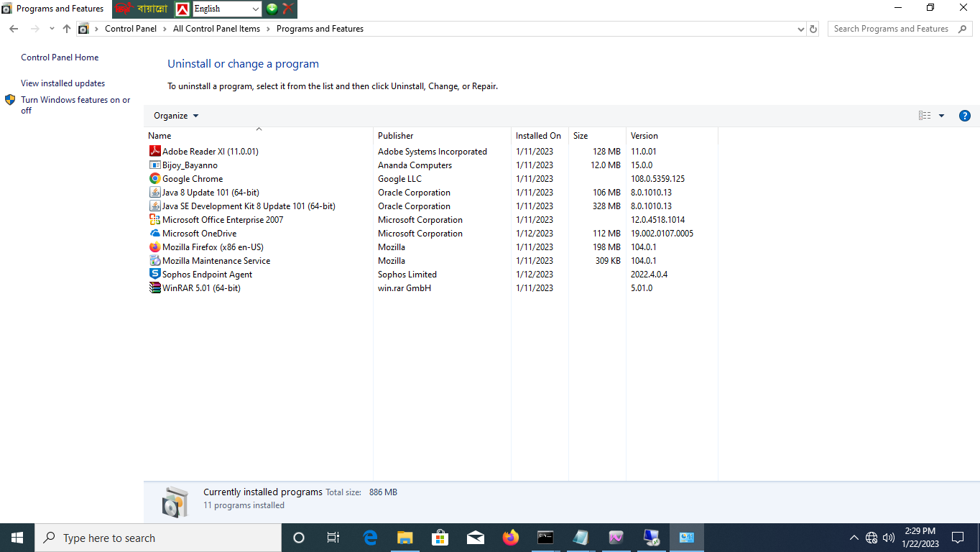Select the Mozilla Firefox program icon
The image size is (980, 552).
154,247
